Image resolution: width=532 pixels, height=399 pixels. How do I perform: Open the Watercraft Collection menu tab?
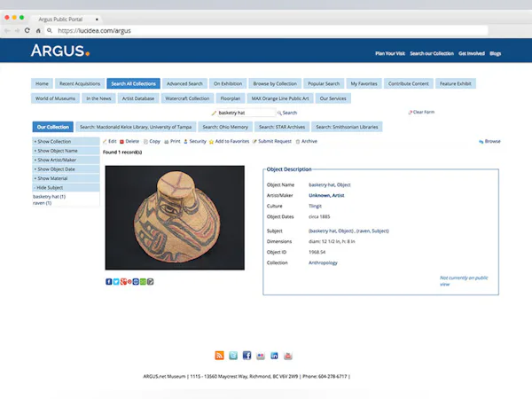(x=187, y=98)
